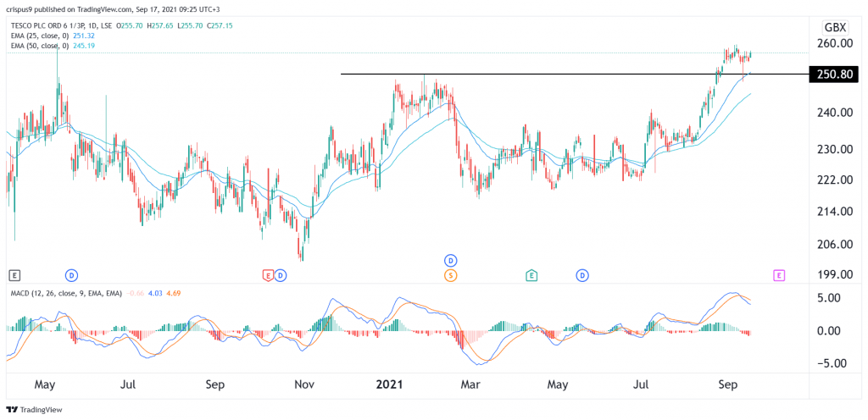This screenshot has height=420, width=868.
Task: Click the purple upcoming earnings E marker
Action: tap(778, 274)
